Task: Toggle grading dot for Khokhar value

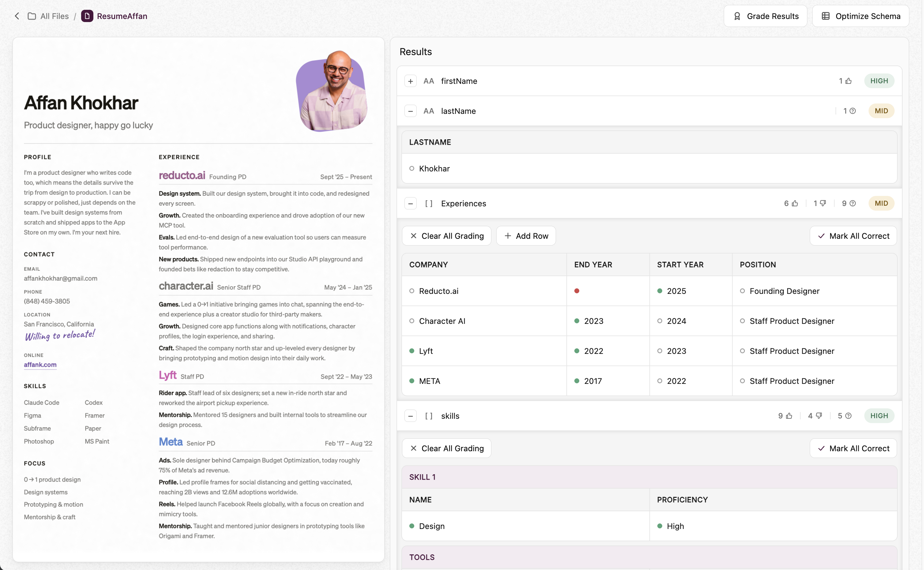Action: pos(412,168)
